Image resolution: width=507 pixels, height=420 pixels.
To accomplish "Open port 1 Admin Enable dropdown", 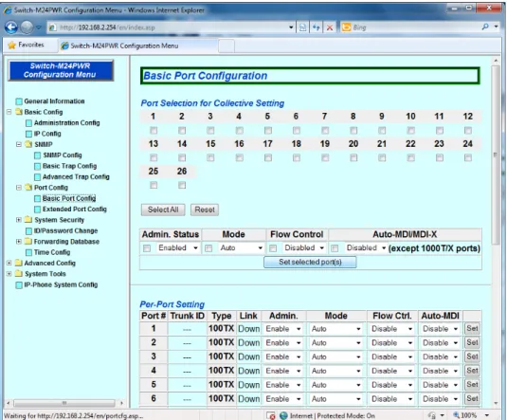I will [x=283, y=329].
